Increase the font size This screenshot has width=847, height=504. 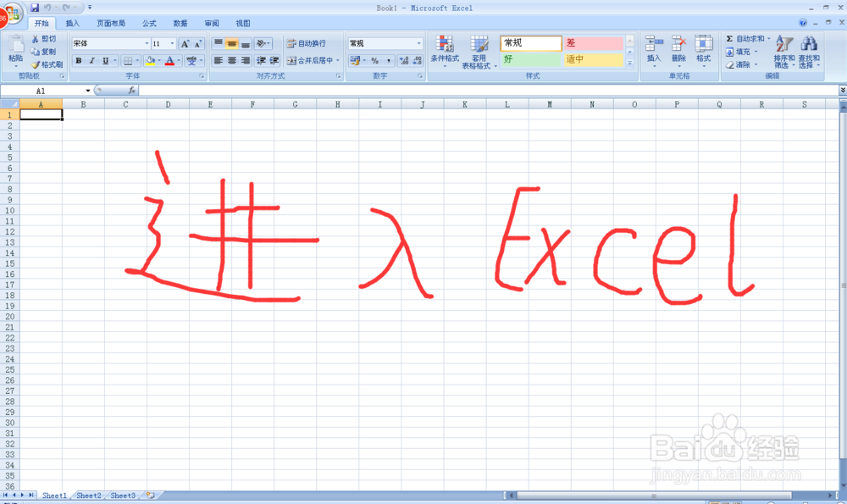(x=185, y=44)
